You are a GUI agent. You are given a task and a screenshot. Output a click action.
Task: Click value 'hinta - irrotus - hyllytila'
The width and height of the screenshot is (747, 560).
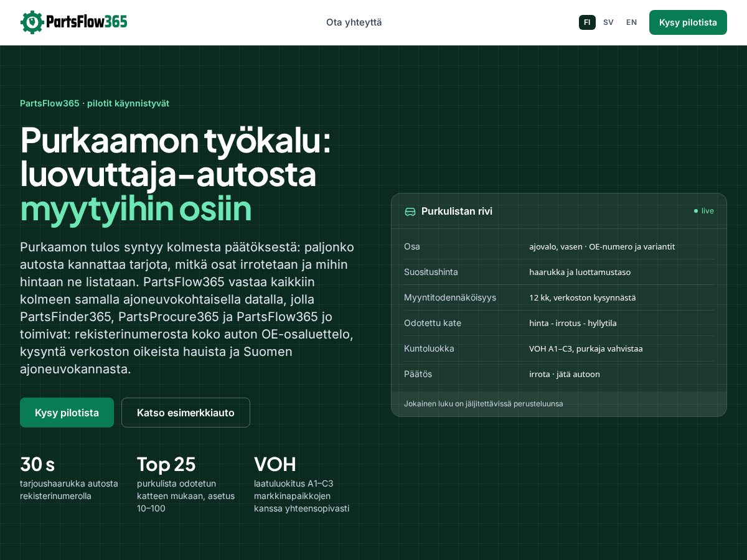[x=573, y=323]
